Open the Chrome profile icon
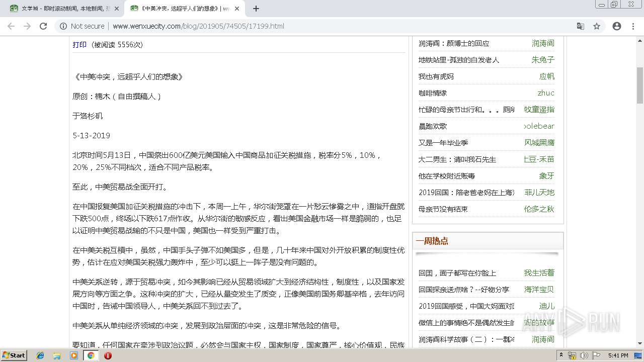This screenshot has height=362, width=644. click(x=617, y=26)
